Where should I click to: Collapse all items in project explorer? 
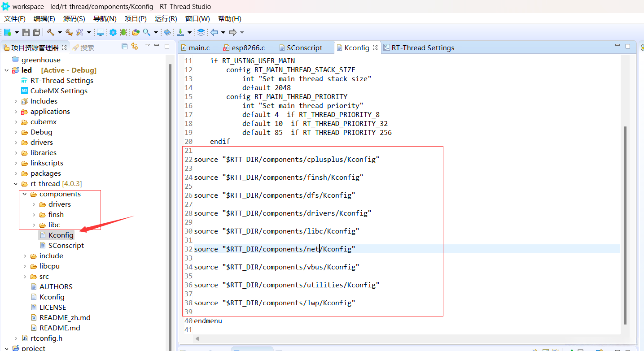125,46
